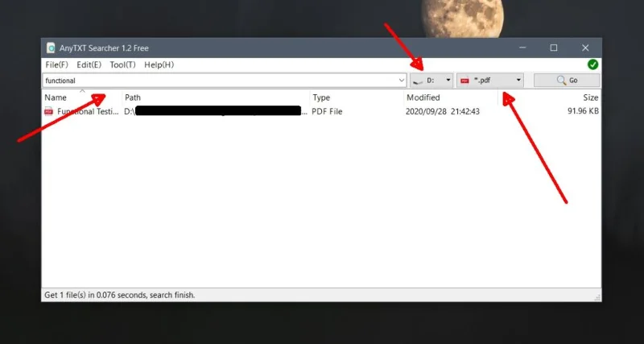Close the AnyTXT Searcher window
Viewport: 644px width, 344px height.
585,48
